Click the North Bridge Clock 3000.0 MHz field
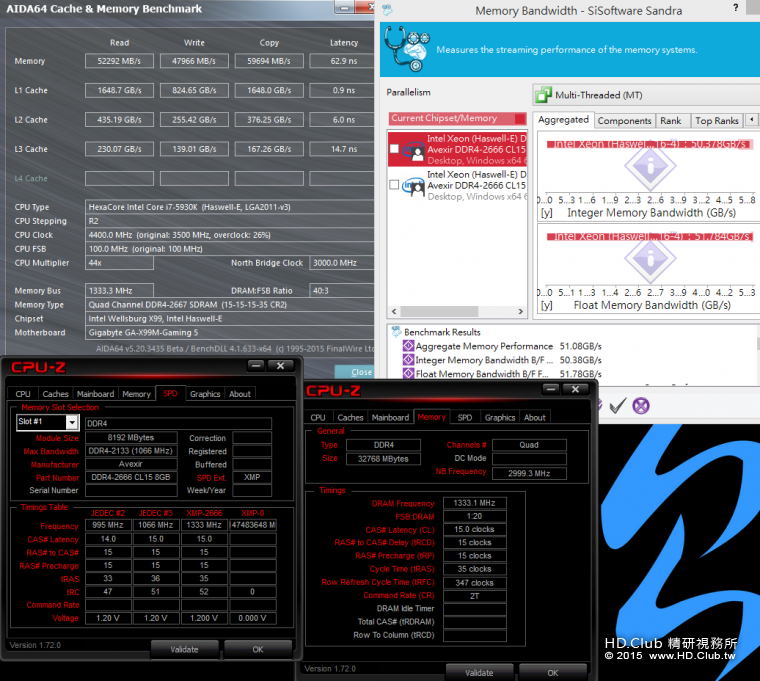Viewport: 760px width, 681px height. [342, 263]
